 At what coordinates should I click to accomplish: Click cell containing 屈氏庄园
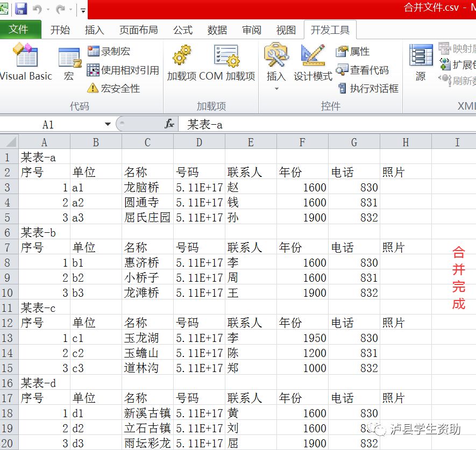click(x=147, y=217)
